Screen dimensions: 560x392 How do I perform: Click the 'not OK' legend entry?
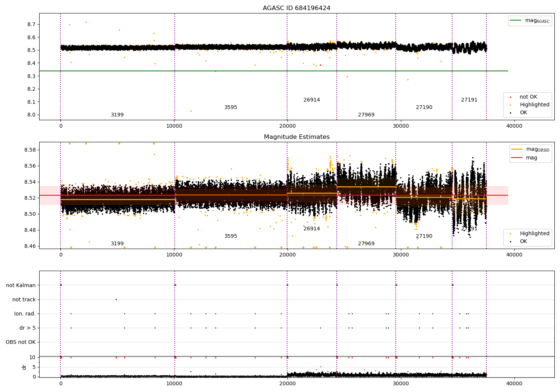tap(528, 97)
